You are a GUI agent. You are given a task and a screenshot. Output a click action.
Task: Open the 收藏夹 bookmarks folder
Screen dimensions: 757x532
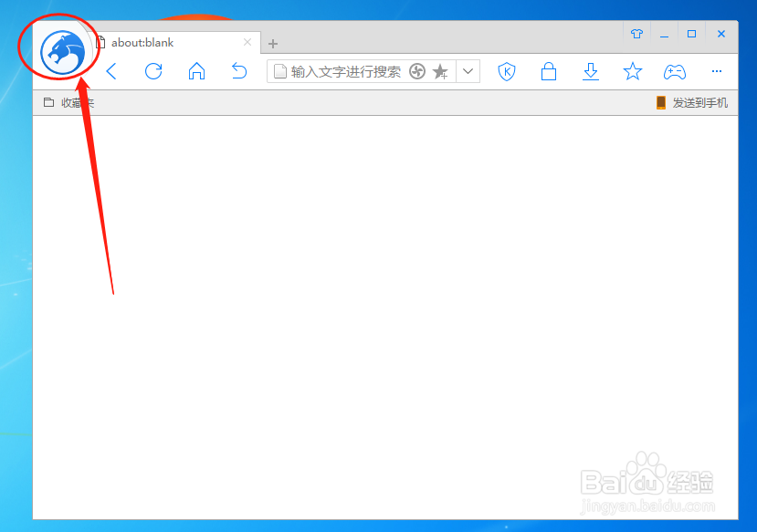pyautogui.click(x=68, y=102)
